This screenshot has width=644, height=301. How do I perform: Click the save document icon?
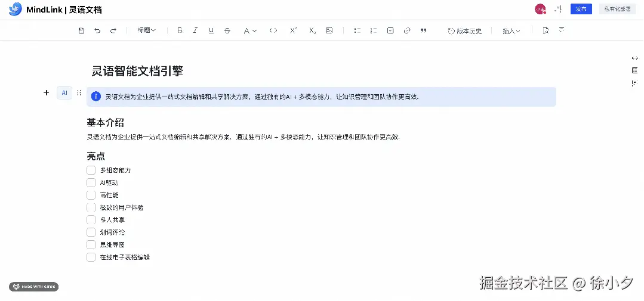[82, 30]
